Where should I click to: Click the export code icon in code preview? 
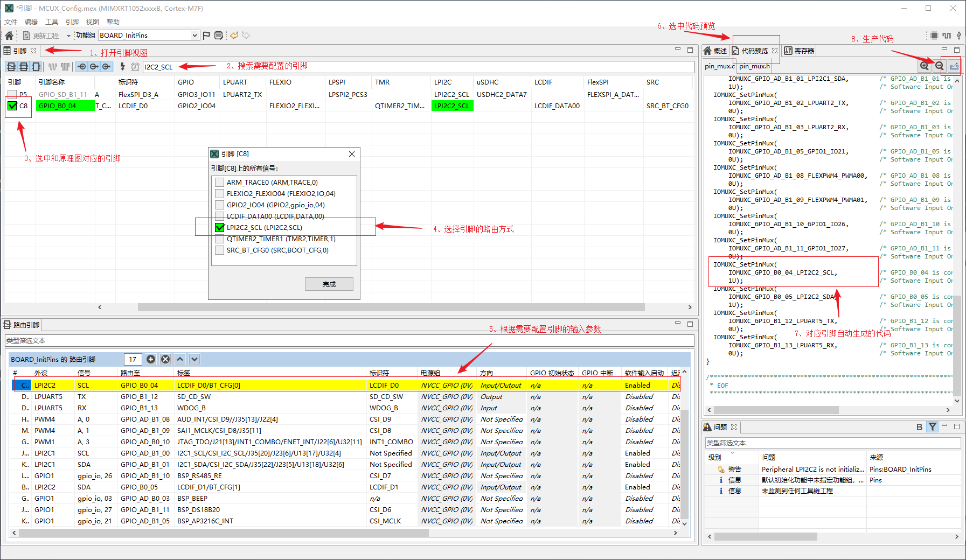click(x=954, y=66)
